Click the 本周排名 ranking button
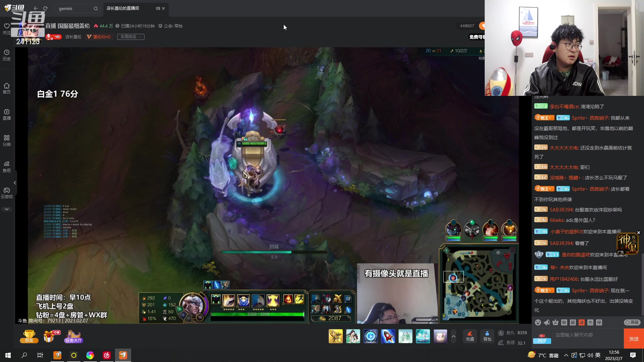Viewport: 644px width, 362px height. [x=131, y=37]
